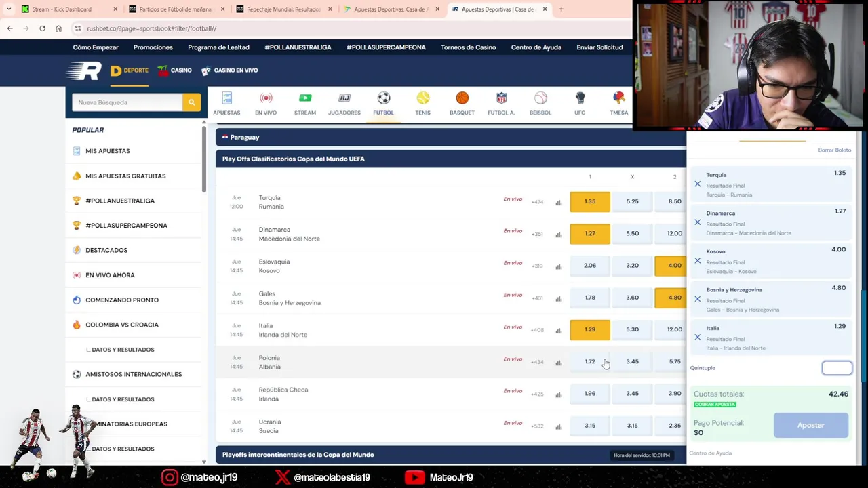868x488 pixels.
Task: Click Borrar Boleto link
Action: [834, 150]
